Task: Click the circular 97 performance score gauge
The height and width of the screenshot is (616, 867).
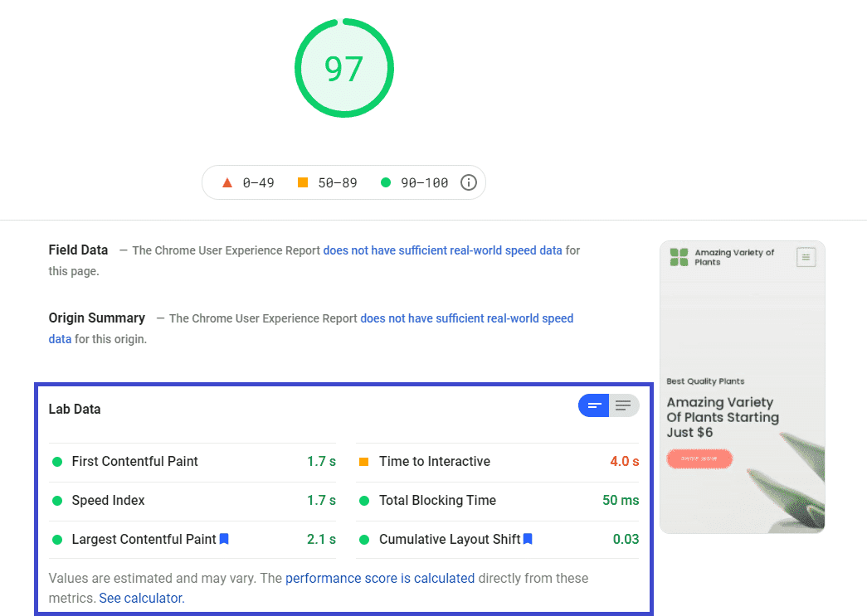Action: tap(344, 69)
